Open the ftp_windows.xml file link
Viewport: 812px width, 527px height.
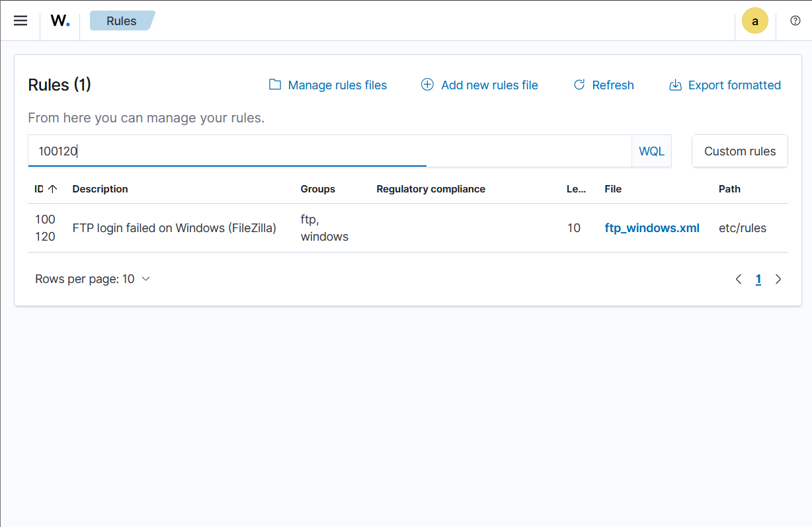[652, 228]
